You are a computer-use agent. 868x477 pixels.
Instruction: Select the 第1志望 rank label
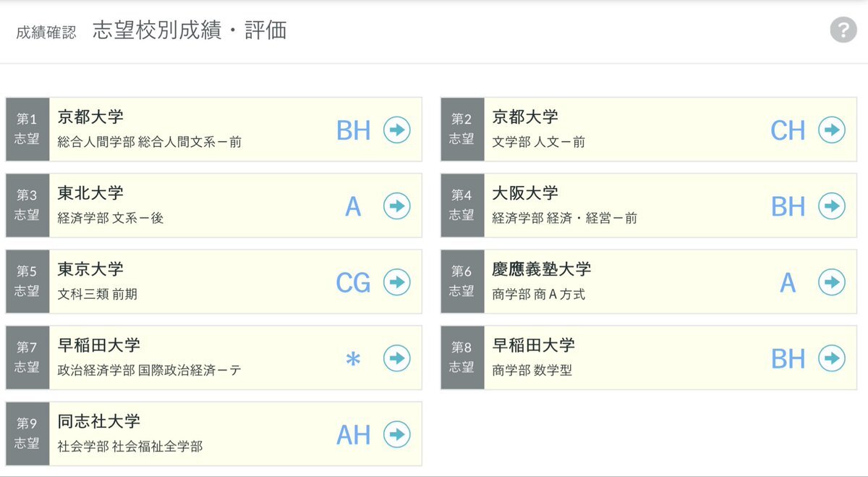(27, 130)
